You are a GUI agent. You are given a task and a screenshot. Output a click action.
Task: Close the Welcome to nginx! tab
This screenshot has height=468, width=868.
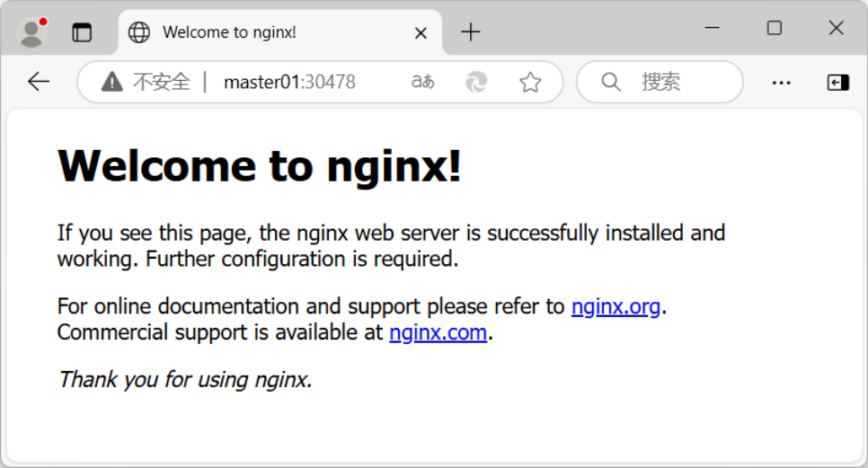pyautogui.click(x=421, y=33)
